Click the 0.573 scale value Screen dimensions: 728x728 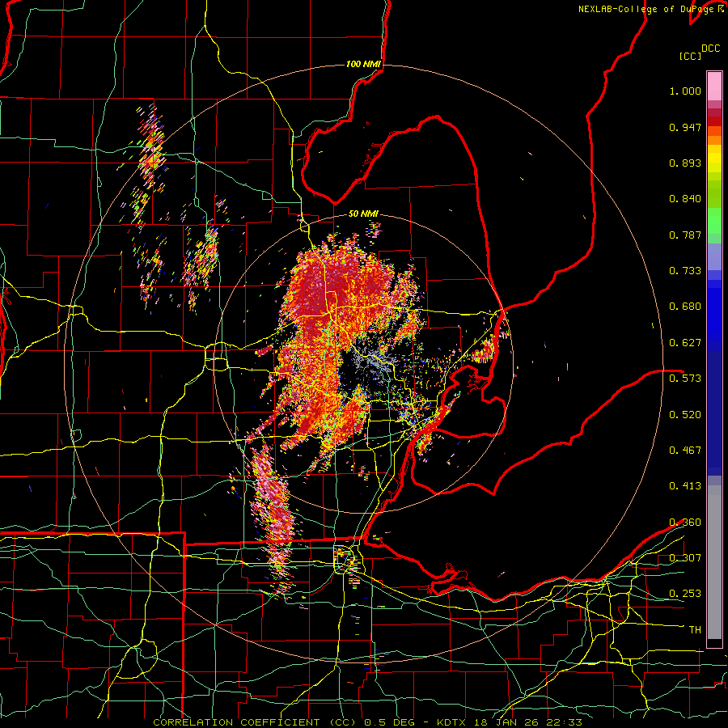coord(685,379)
